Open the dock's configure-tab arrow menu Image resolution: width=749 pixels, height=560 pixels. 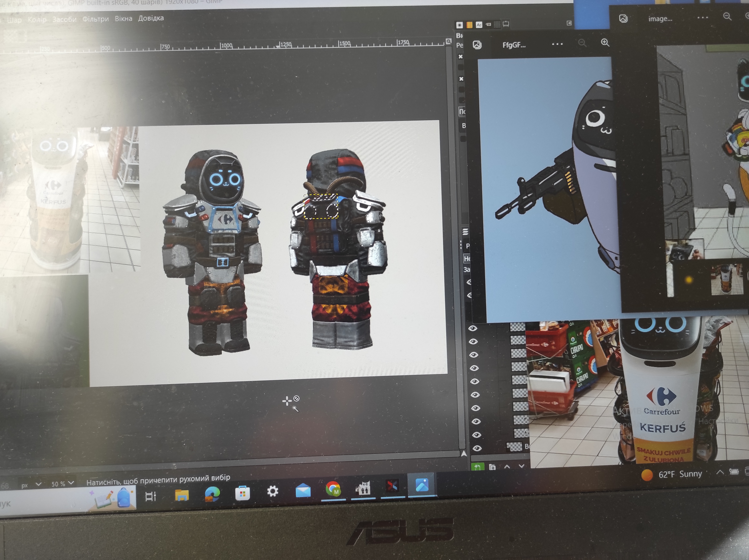(569, 23)
